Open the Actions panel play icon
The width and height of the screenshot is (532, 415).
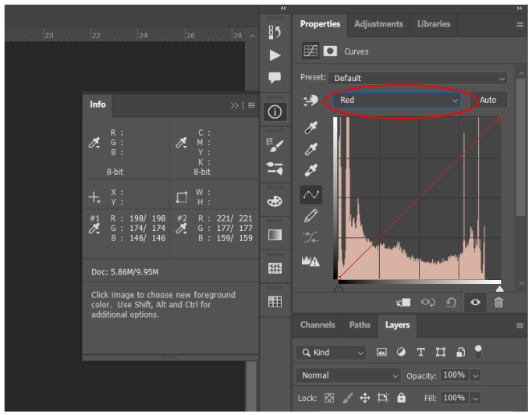(275, 55)
